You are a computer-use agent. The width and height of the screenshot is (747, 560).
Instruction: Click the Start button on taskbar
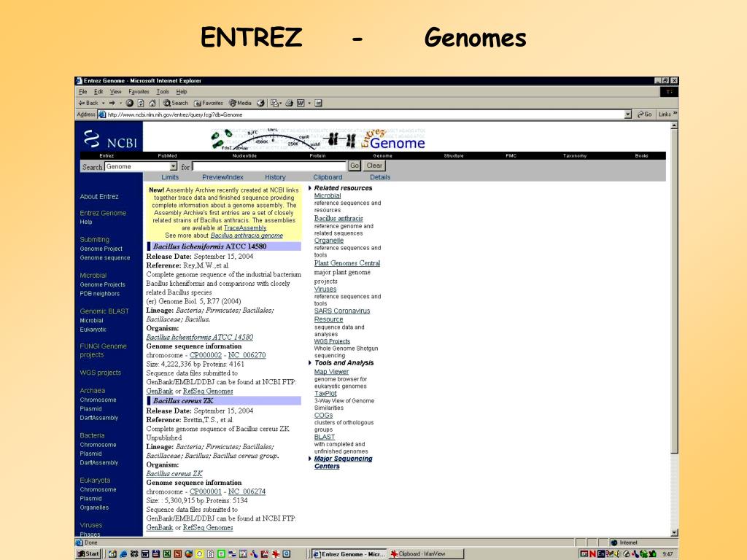pyautogui.click(x=89, y=554)
